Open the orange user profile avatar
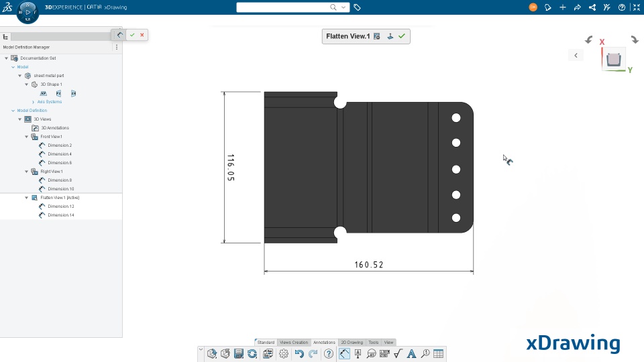 click(x=533, y=7)
